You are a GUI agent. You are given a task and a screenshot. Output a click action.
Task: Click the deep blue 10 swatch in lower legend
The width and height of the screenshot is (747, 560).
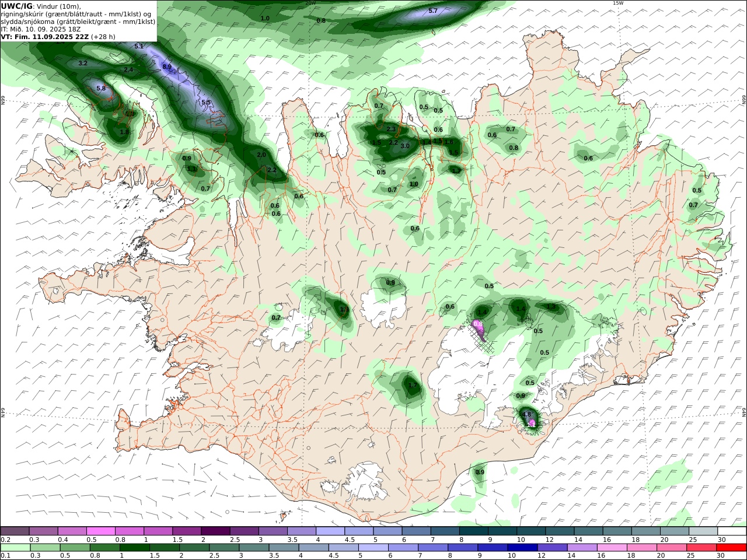[522, 548]
